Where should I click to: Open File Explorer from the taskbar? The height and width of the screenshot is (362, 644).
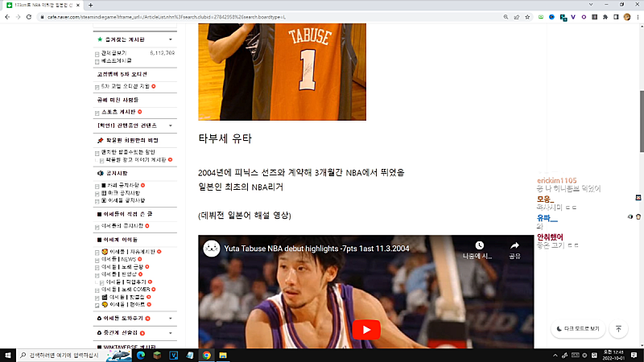pos(224,355)
